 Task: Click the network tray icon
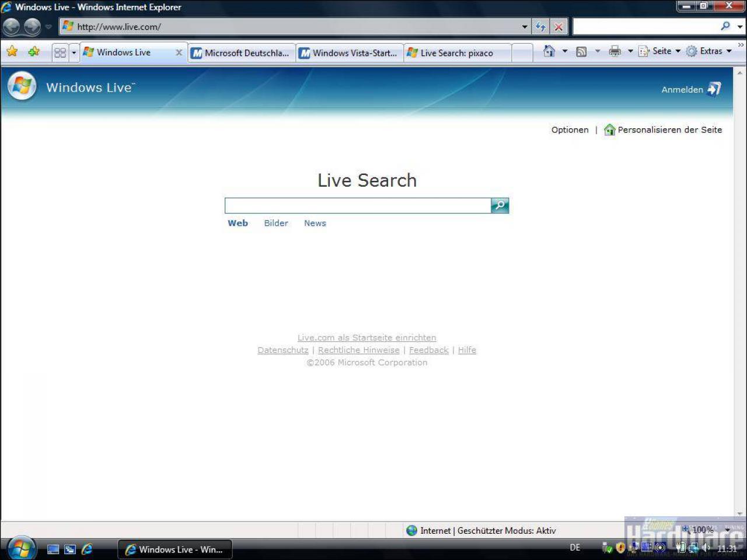pos(693,548)
